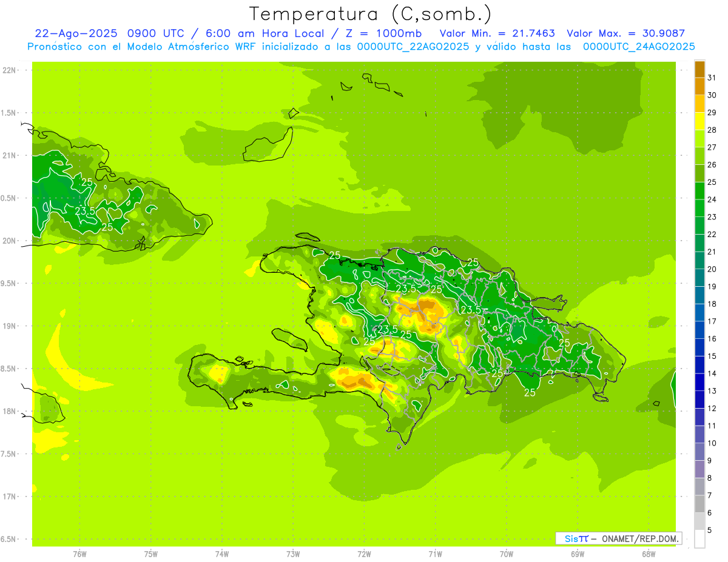Click the "Z = 1000mb" level text
The height and width of the screenshot is (562, 728).
tap(382, 34)
